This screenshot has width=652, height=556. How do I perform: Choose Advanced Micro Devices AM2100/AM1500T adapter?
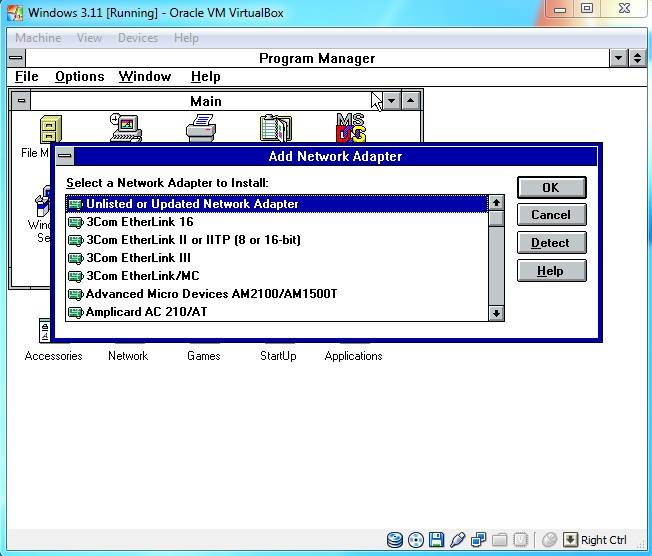[211, 294]
